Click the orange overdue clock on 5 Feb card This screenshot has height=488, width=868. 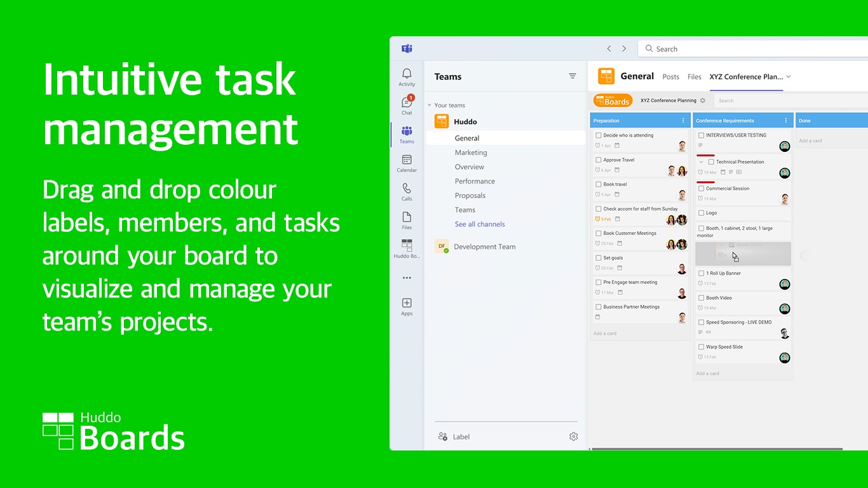click(x=597, y=219)
